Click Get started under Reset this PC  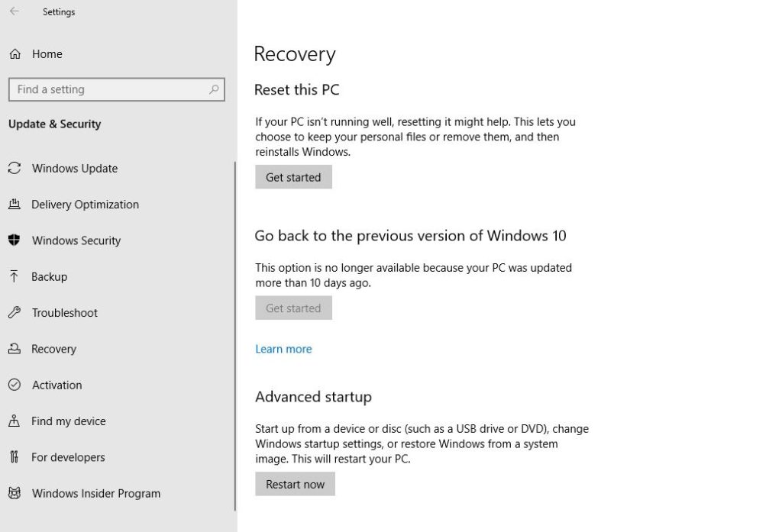pos(294,177)
